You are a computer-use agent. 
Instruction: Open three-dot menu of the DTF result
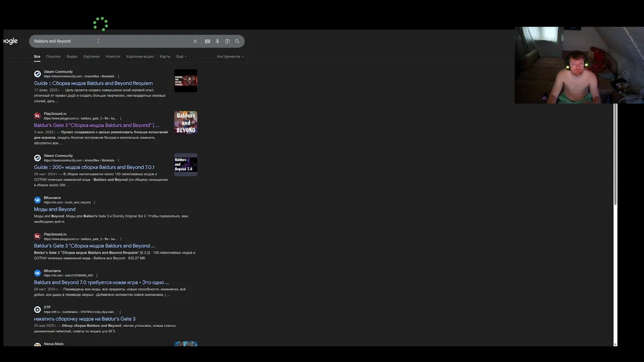click(120, 312)
